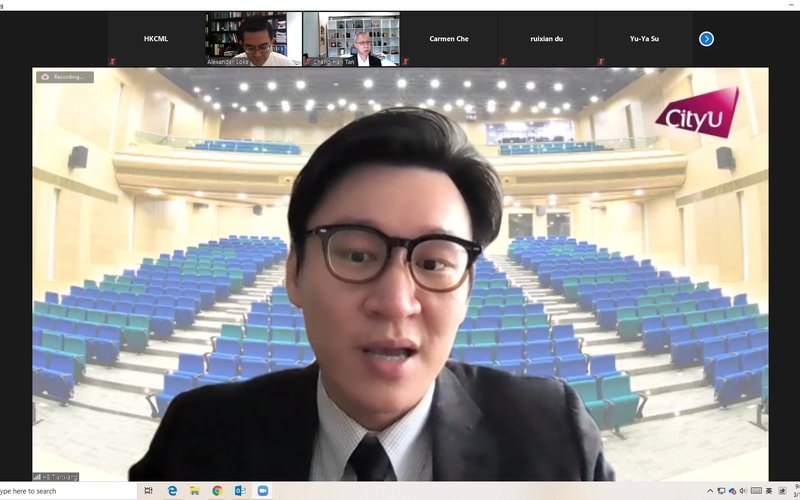Open Microsoft Edge from the taskbar
800x500 pixels.
[172, 491]
